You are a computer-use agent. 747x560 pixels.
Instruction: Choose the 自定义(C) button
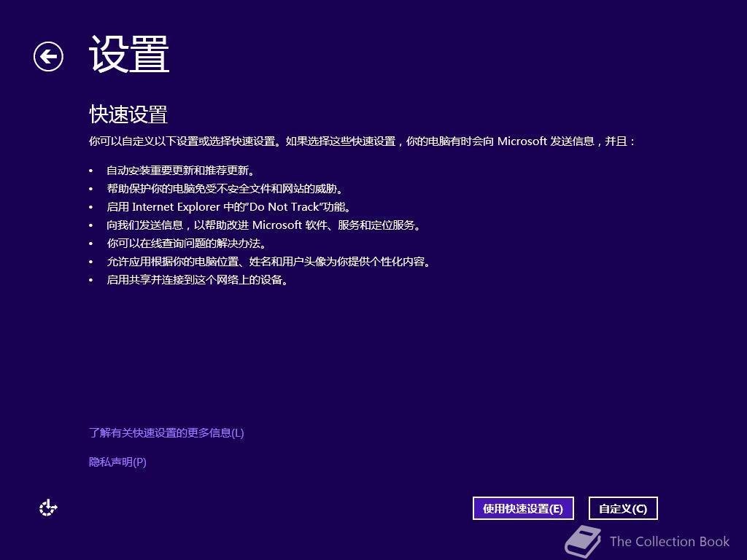point(623,508)
